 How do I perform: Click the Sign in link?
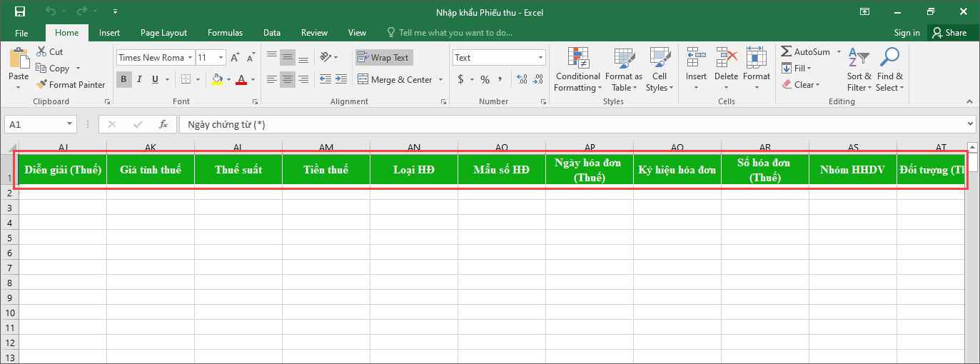click(906, 33)
